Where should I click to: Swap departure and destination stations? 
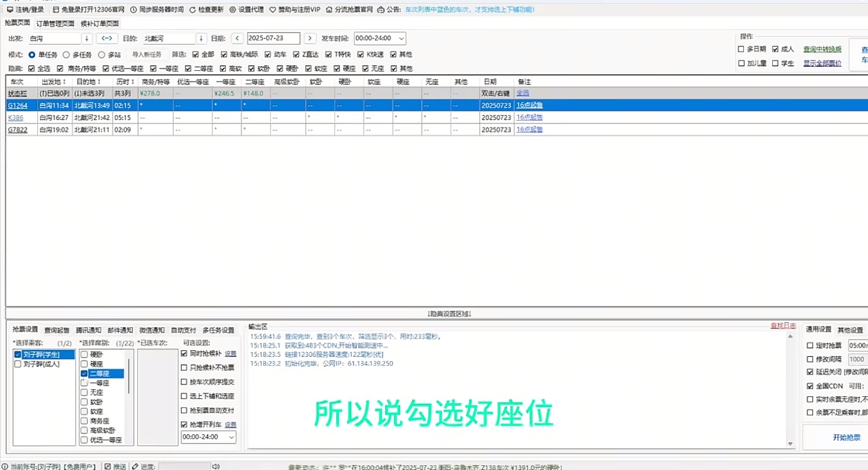107,39
